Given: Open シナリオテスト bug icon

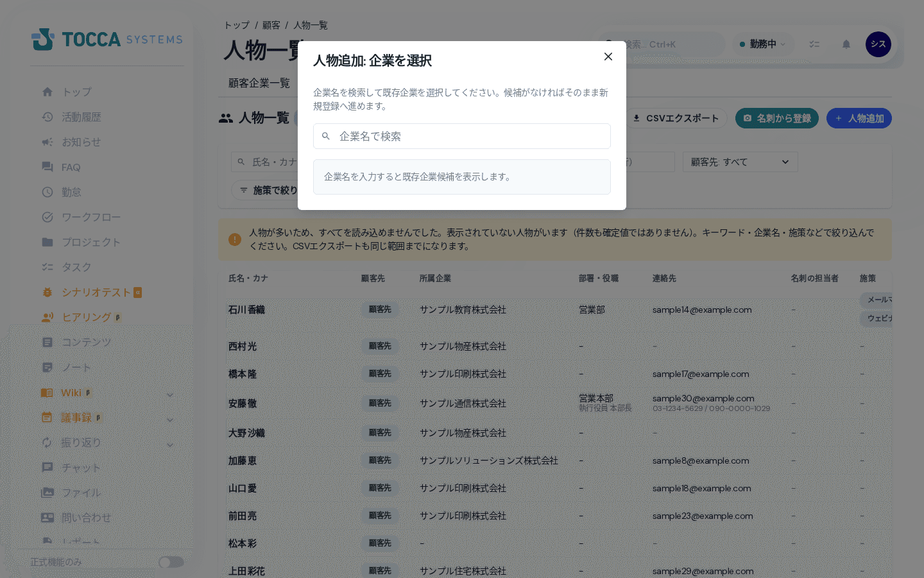Looking at the screenshot, I should click(47, 292).
